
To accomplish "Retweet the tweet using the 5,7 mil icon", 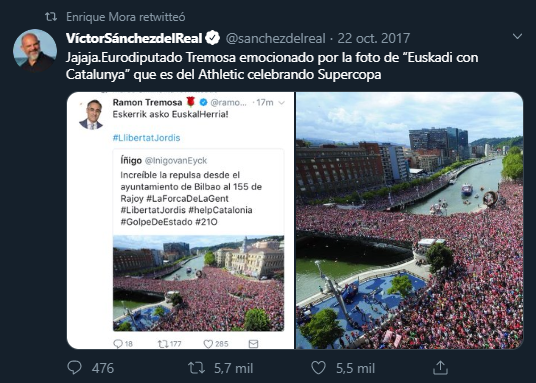I will pos(196,368).
